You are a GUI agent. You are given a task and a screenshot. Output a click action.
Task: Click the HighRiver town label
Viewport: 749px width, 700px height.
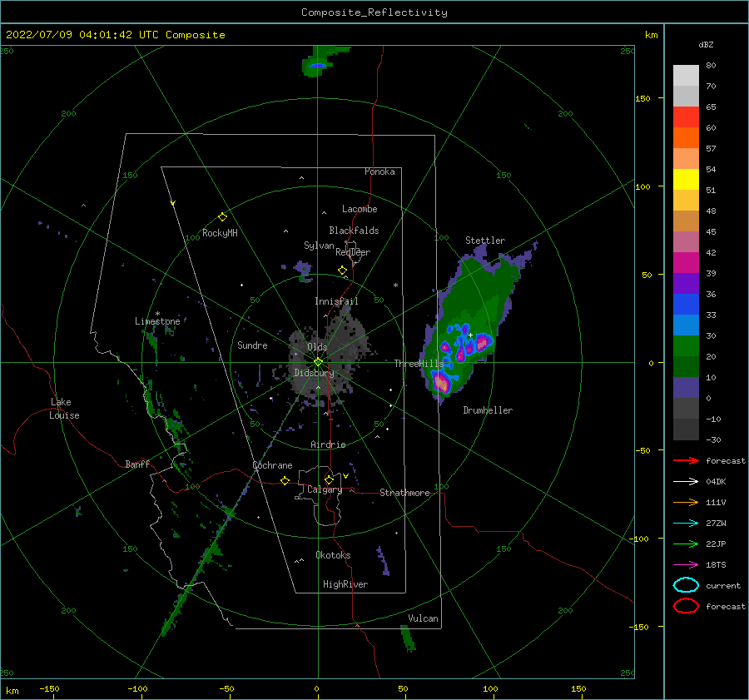click(345, 584)
